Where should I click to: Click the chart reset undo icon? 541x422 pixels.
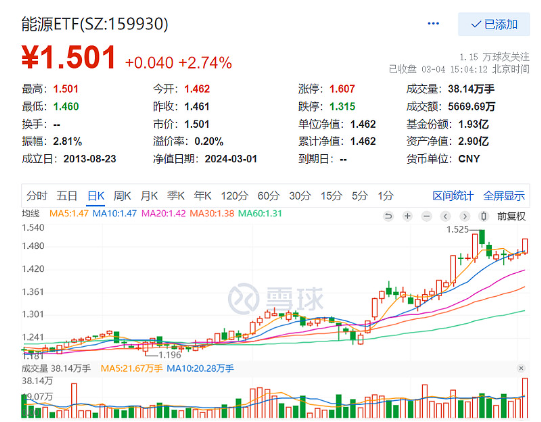(x=388, y=216)
